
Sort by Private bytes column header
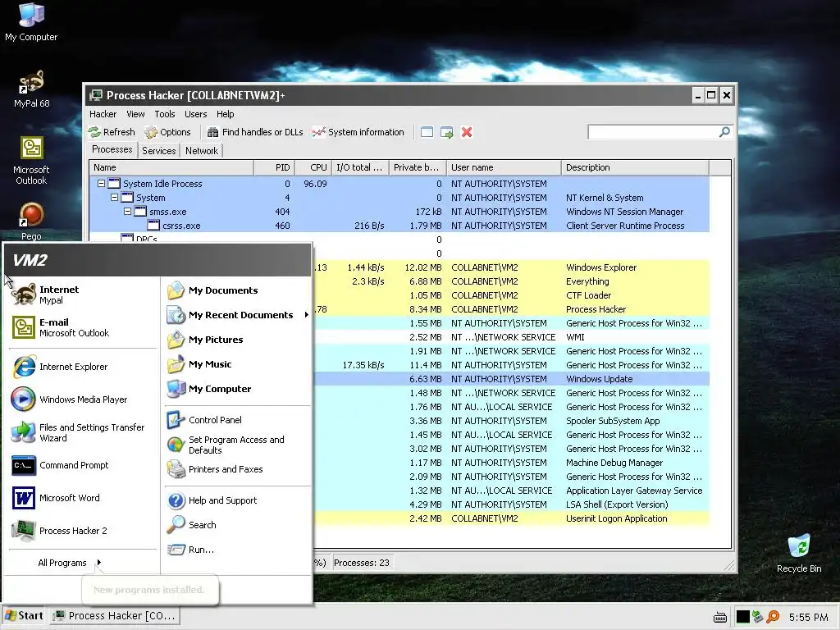[418, 167]
